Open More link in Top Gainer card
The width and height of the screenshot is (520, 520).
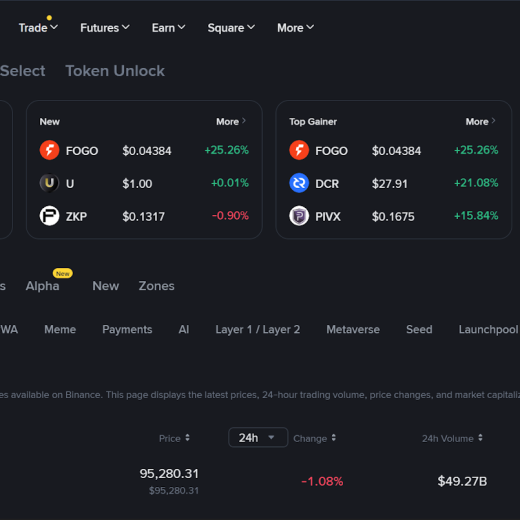coord(480,122)
